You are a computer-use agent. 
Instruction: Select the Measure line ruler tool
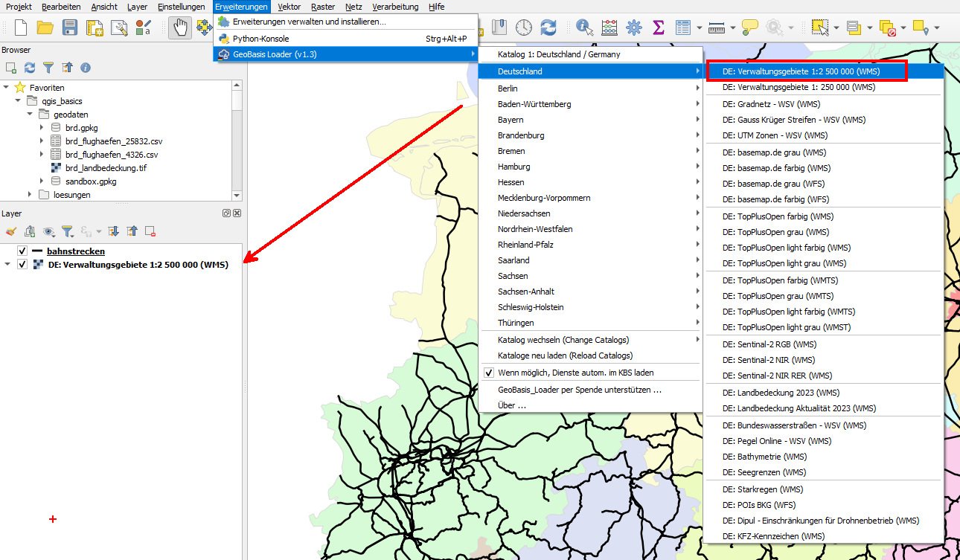pyautogui.click(x=717, y=28)
